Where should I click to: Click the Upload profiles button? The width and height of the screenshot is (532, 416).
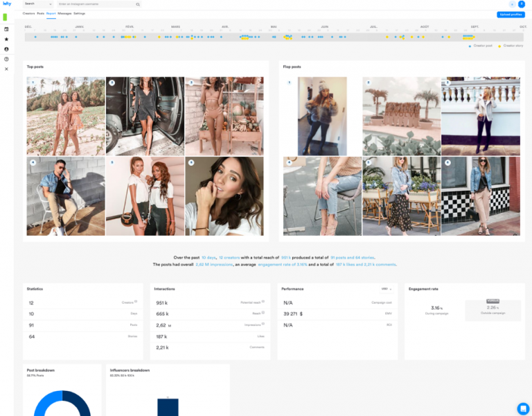511,15
